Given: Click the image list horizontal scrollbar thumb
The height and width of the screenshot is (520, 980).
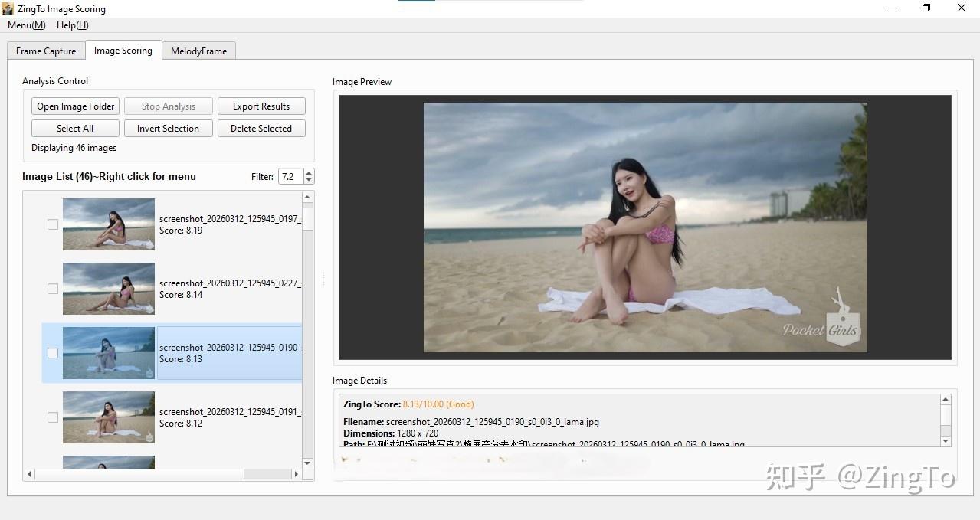Looking at the screenshot, I should click(x=139, y=475).
